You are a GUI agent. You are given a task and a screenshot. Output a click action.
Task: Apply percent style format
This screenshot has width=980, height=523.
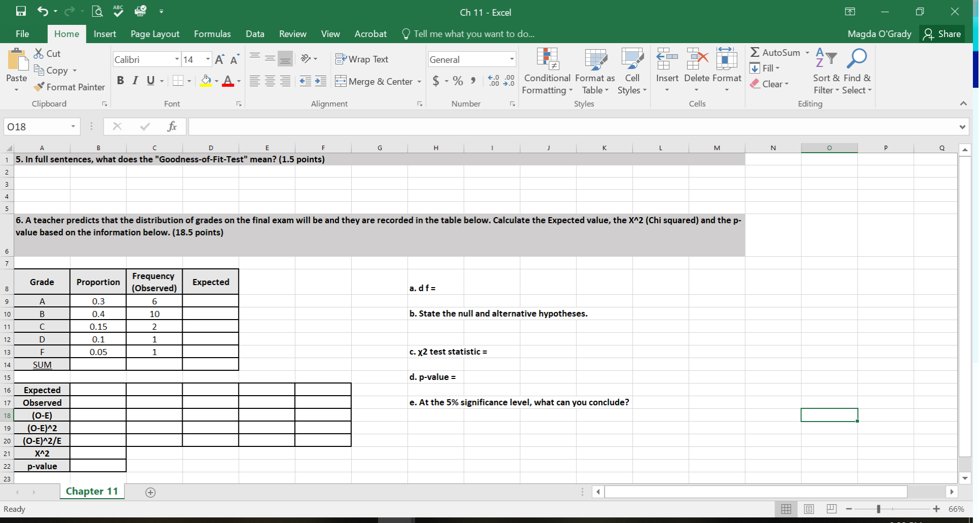click(x=458, y=81)
